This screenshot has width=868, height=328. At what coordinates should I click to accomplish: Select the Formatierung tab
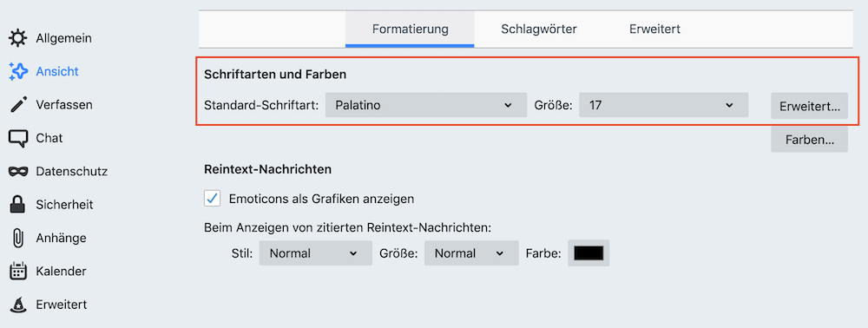tap(411, 30)
